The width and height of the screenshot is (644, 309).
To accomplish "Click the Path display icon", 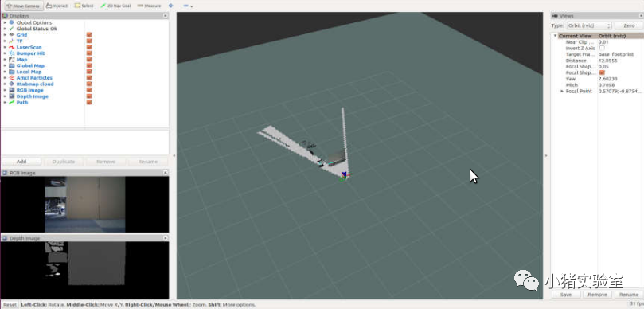I will coord(11,102).
